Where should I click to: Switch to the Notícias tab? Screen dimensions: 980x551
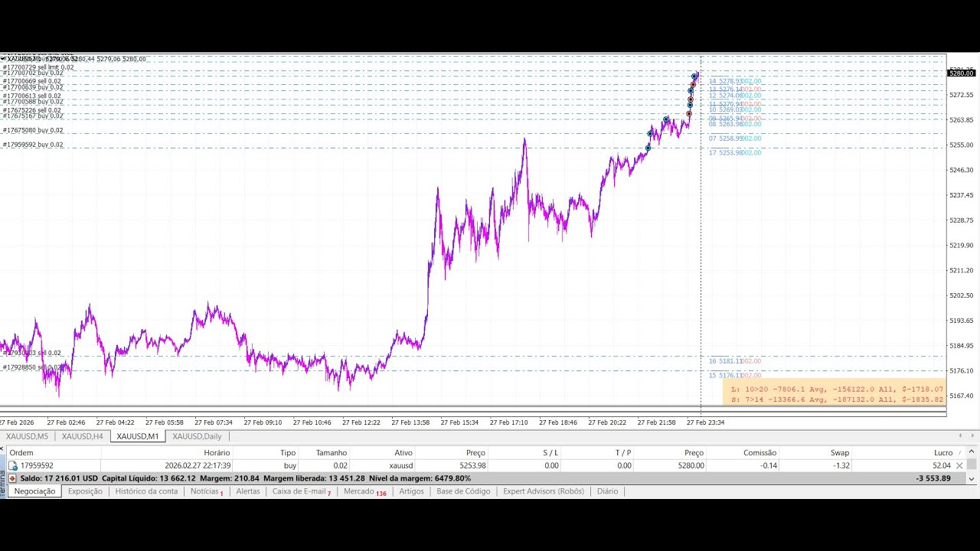(x=206, y=491)
